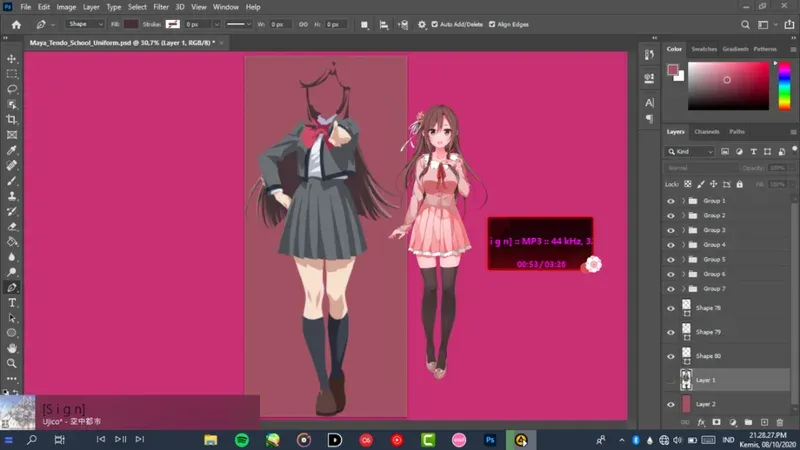
Task: Hide Group 1 layer visibility
Action: (x=671, y=201)
